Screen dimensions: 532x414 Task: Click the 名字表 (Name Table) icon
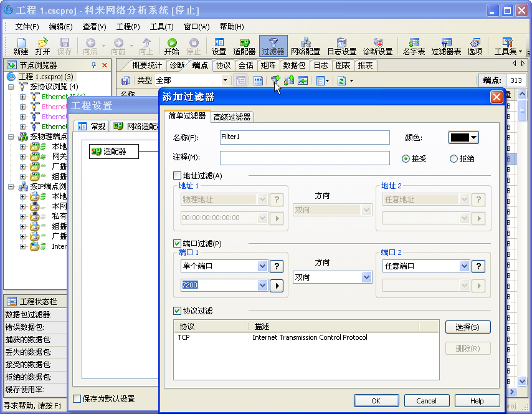(x=414, y=46)
